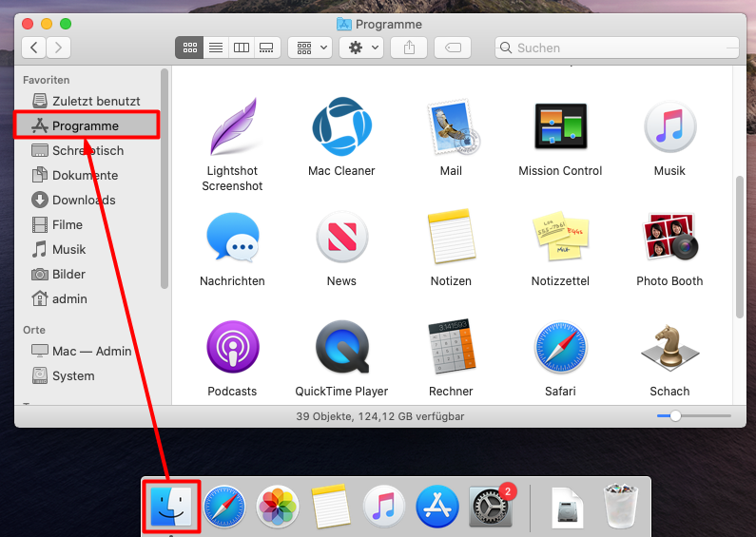Open Photos from the Dock

(278, 507)
